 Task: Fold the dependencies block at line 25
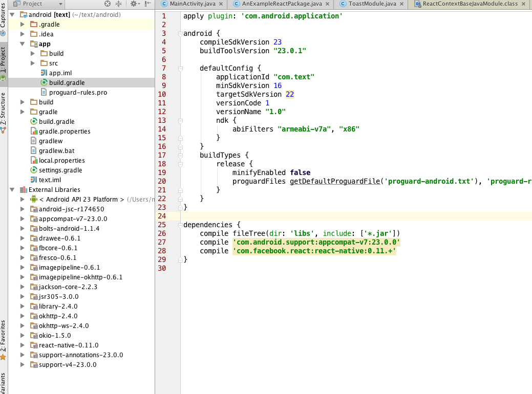pyautogui.click(x=181, y=225)
